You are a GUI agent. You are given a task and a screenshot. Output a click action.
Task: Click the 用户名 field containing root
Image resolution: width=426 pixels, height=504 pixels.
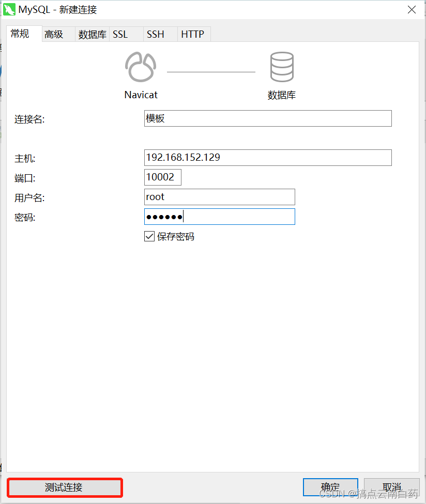[220, 197]
